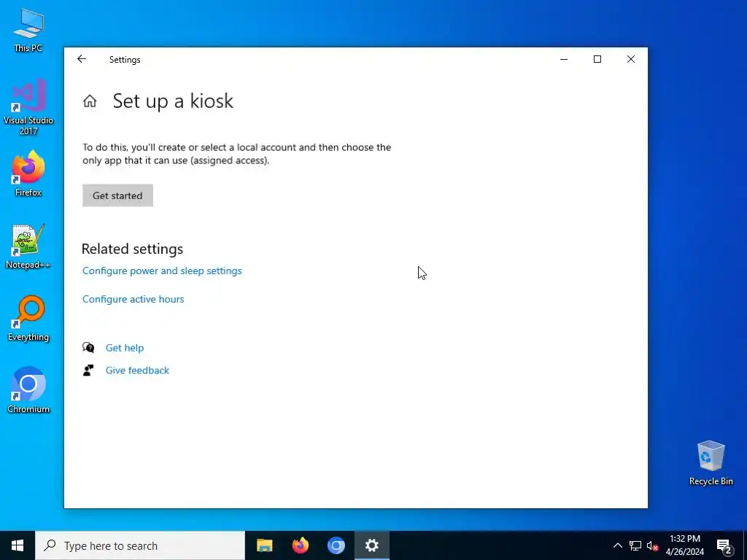
Task: Open the Give feedback link
Action: tap(137, 370)
